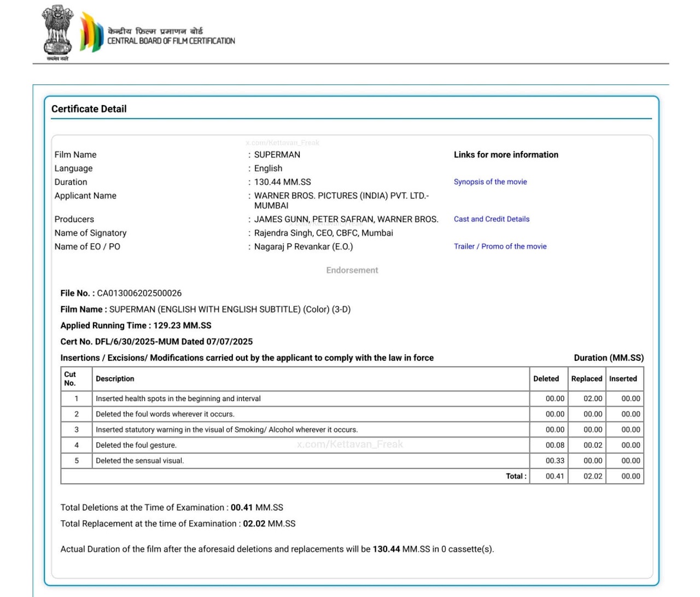Click replaced value 00.02 for foul gesture
The height and width of the screenshot is (597, 700).
(x=593, y=446)
